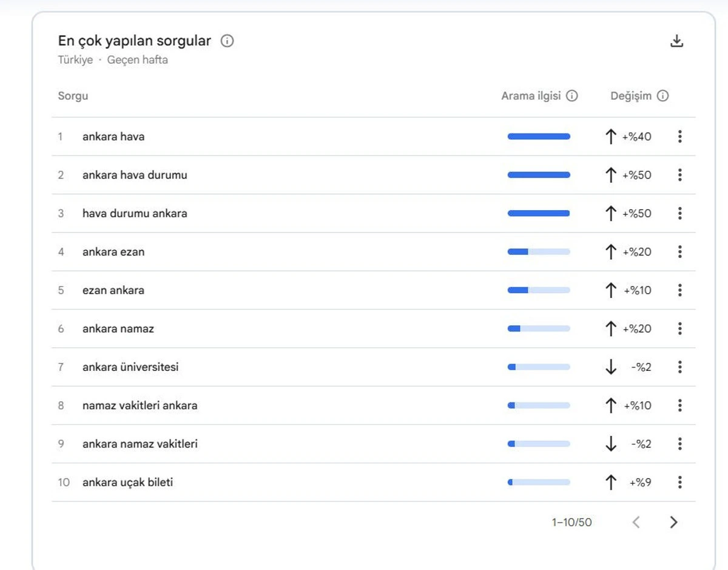The image size is (728, 570).
Task: Open more options for 'ezan ankara' row
Action: coord(679,290)
